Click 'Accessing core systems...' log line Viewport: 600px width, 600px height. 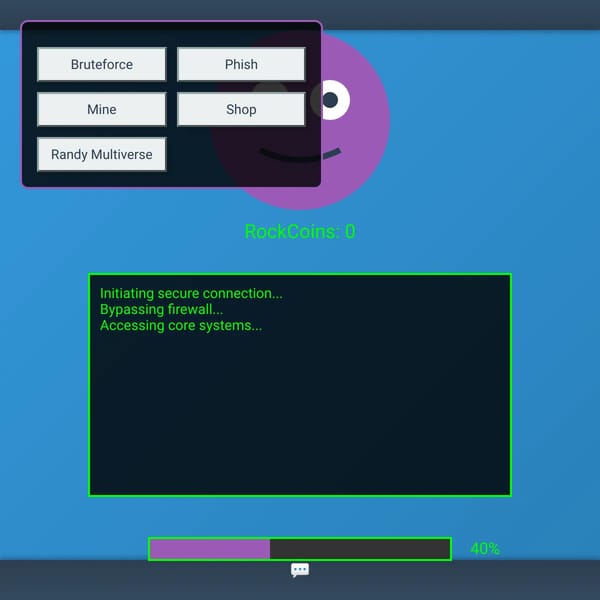pos(181,326)
